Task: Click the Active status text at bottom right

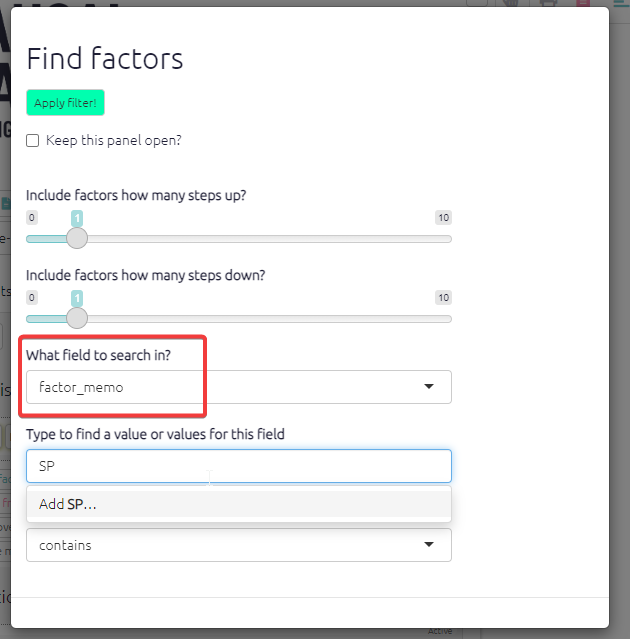Action: pyautogui.click(x=440, y=632)
